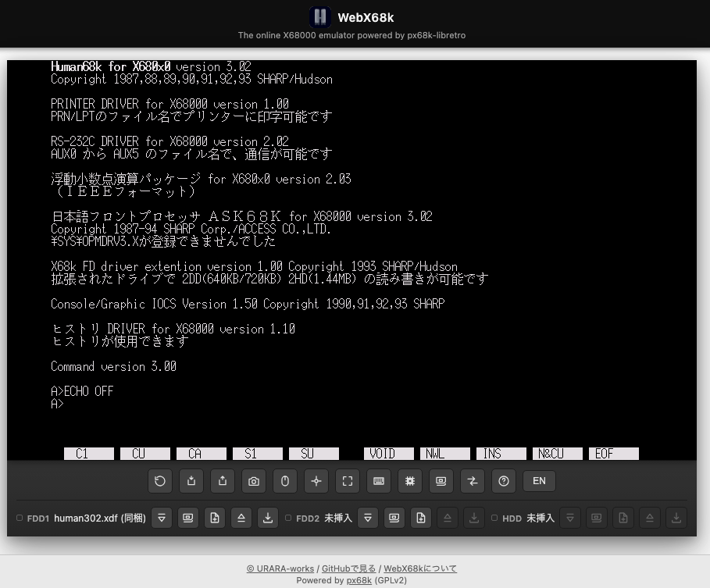This screenshot has width=710, height=588.
Task: Click the FDD2 '未挿入' status text
Action: coord(337,518)
